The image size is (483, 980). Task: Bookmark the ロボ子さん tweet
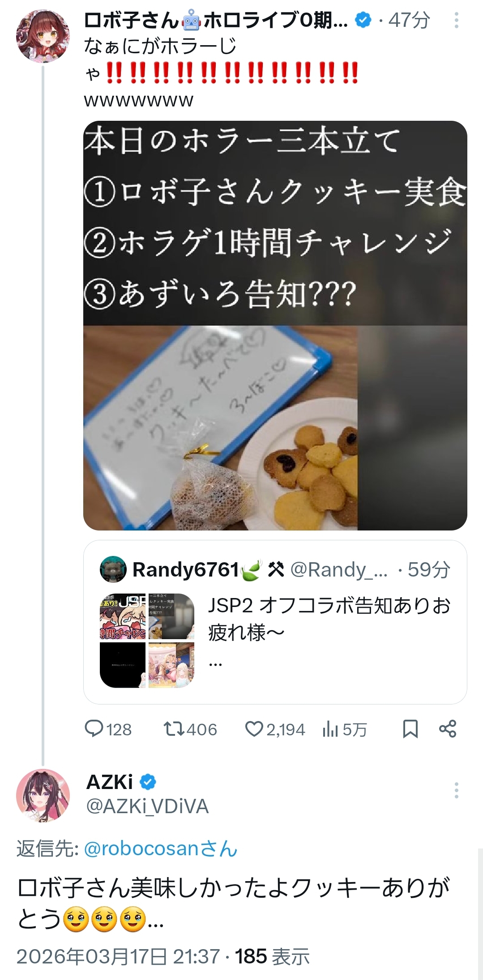410,729
